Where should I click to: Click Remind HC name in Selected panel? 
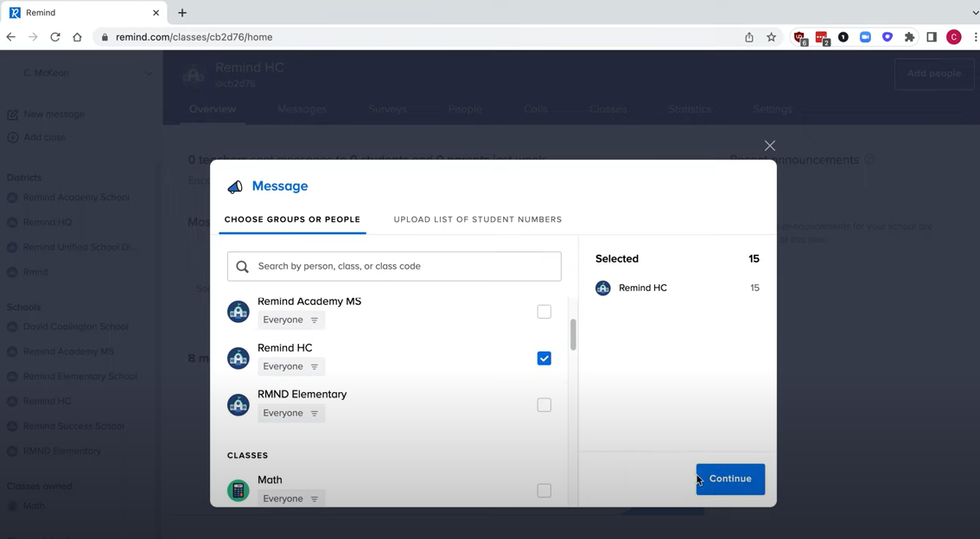point(642,288)
